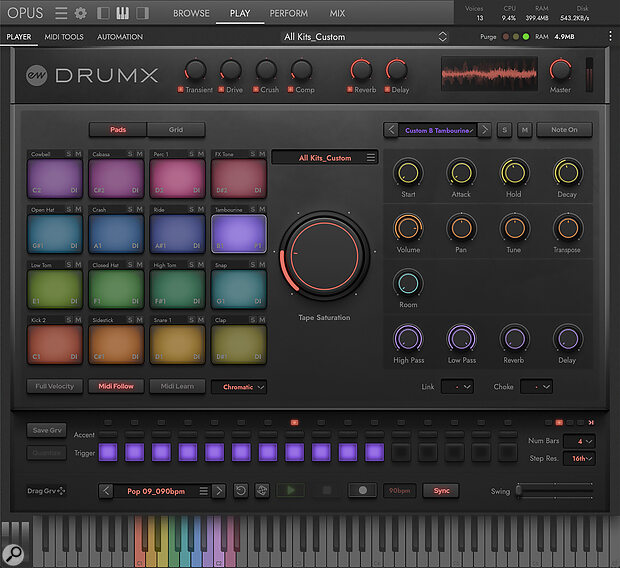Click the Drag Grv move icon
Image resolution: width=620 pixels, height=568 pixels.
click(x=61, y=491)
